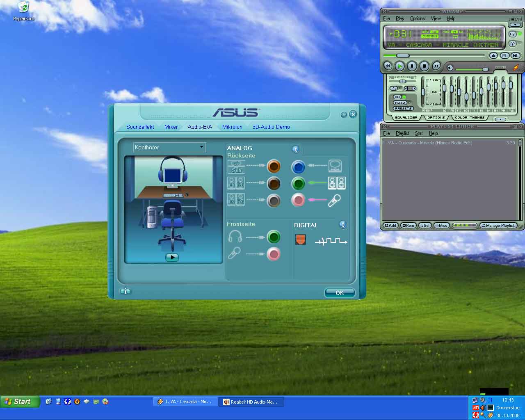Image resolution: width=525 pixels, height=420 pixels.
Task: Open playlist Misc button menu
Action: (x=441, y=225)
